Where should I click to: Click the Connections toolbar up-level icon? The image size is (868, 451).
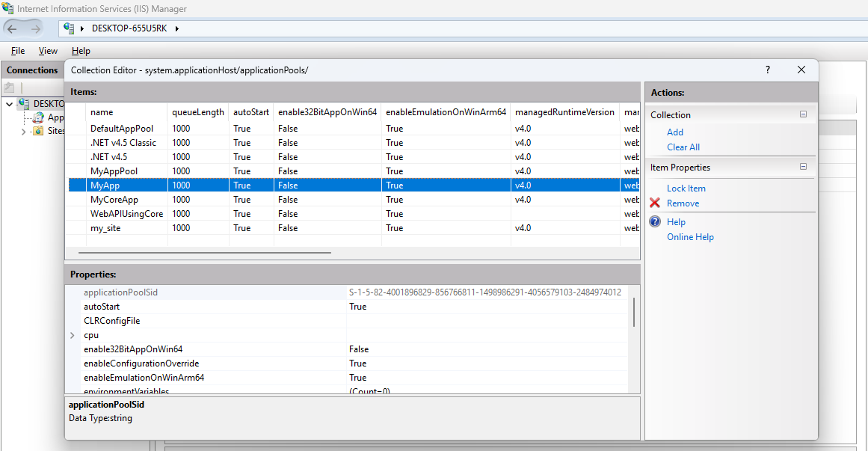coord(10,88)
